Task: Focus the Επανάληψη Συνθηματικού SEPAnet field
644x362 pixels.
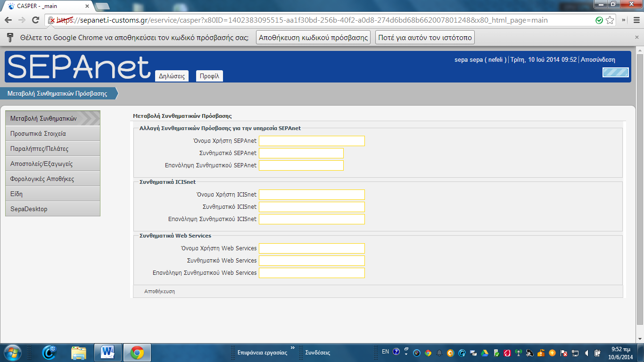Action: (301, 165)
